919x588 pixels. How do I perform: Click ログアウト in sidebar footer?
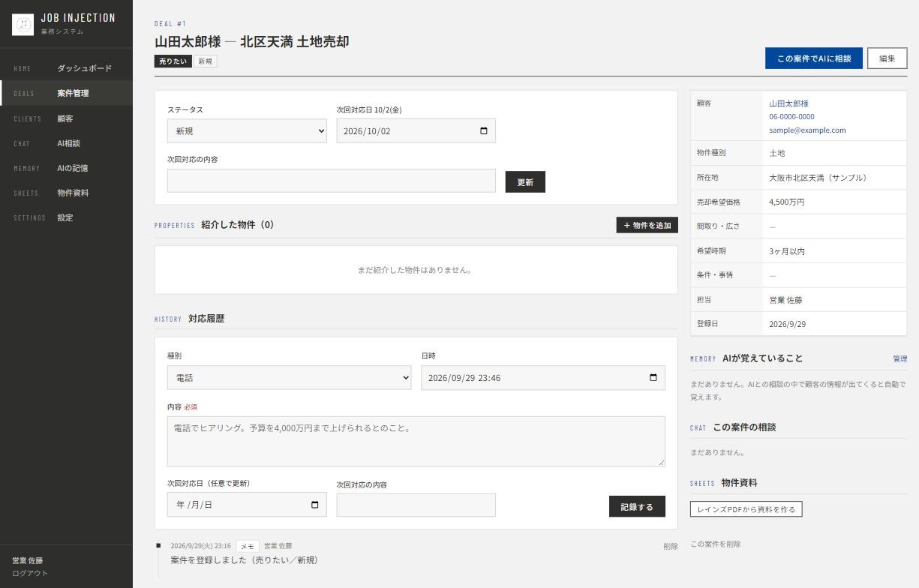(x=30, y=574)
